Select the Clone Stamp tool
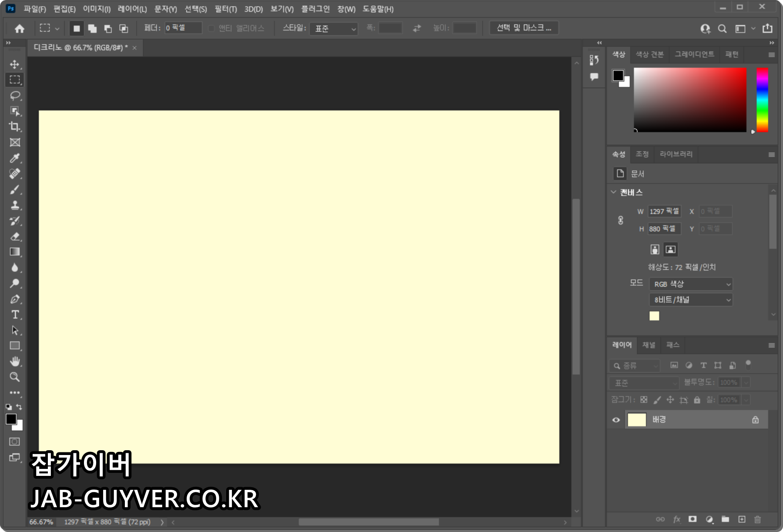This screenshot has height=532, width=783. (15, 205)
